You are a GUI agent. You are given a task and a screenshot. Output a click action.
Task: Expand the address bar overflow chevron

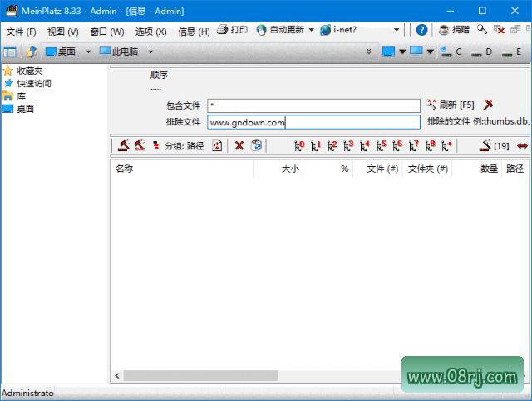[369, 51]
